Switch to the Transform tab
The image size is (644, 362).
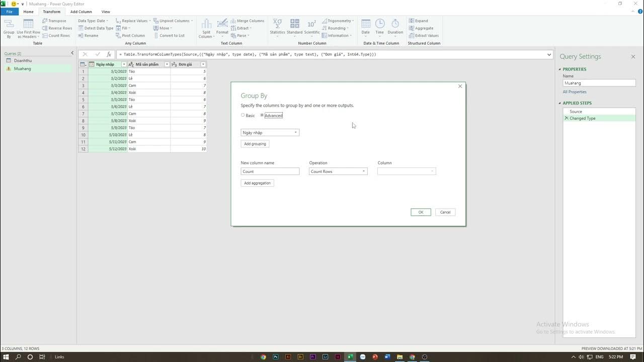coord(51,12)
